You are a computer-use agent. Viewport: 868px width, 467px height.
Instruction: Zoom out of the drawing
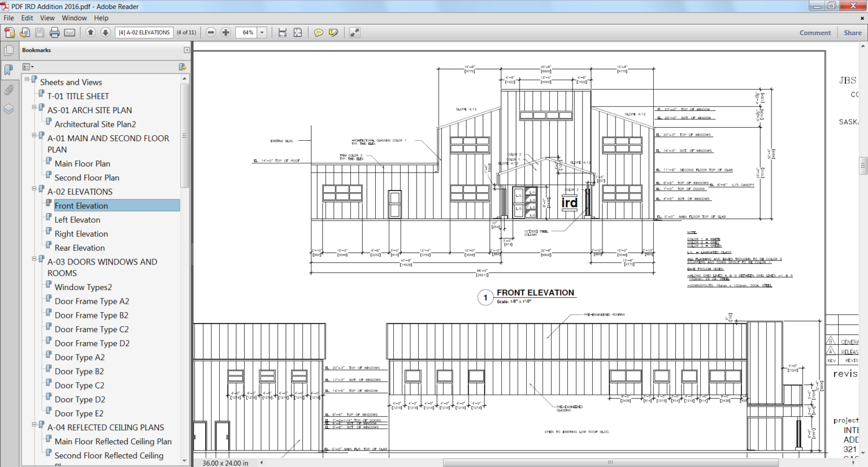pos(210,32)
